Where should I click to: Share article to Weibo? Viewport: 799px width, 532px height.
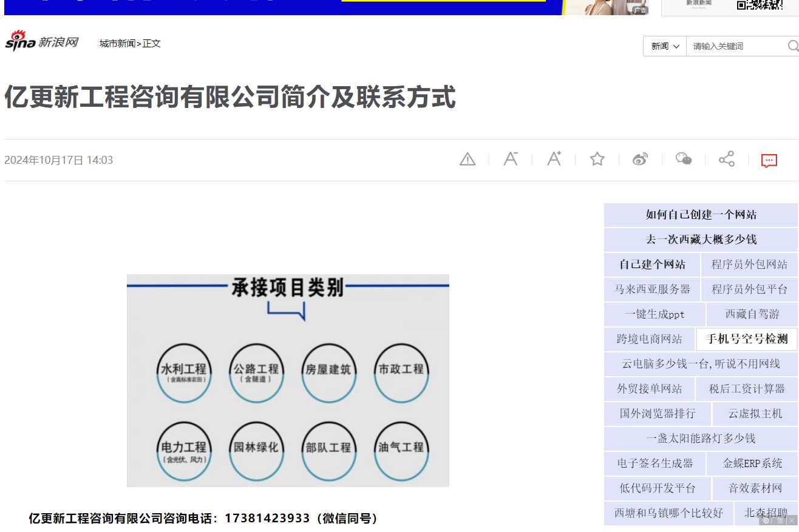pos(641,160)
